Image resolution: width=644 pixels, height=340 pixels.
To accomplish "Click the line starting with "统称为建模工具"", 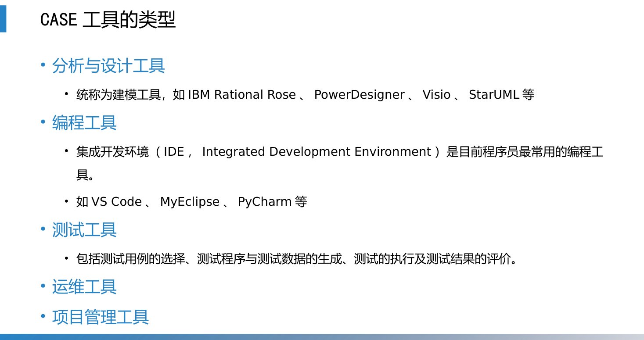I will pos(305,95).
